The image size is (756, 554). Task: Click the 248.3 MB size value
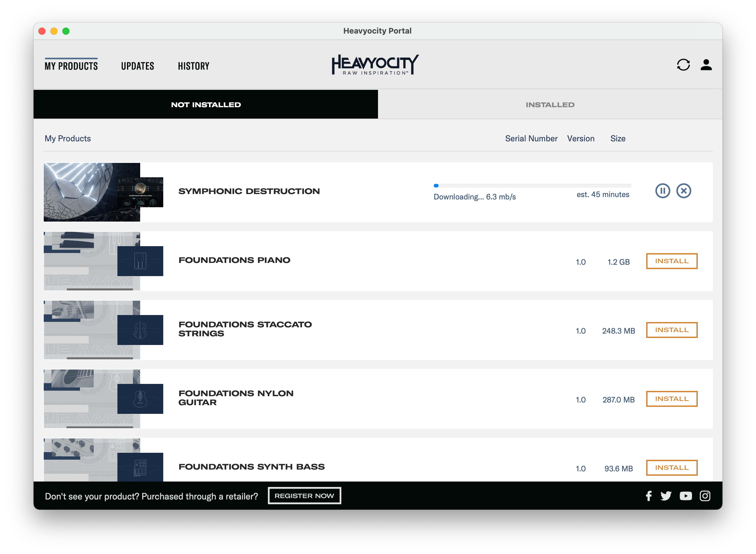[x=619, y=331]
